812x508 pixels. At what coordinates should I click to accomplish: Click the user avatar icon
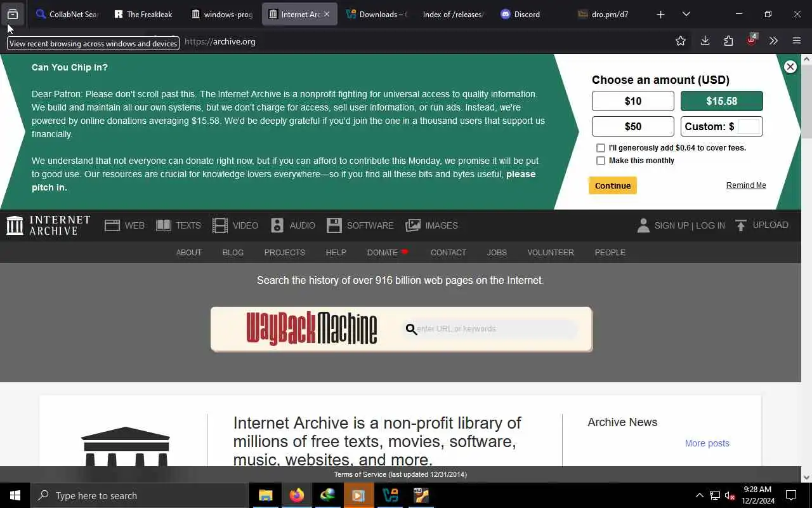click(x=643, y=225)
